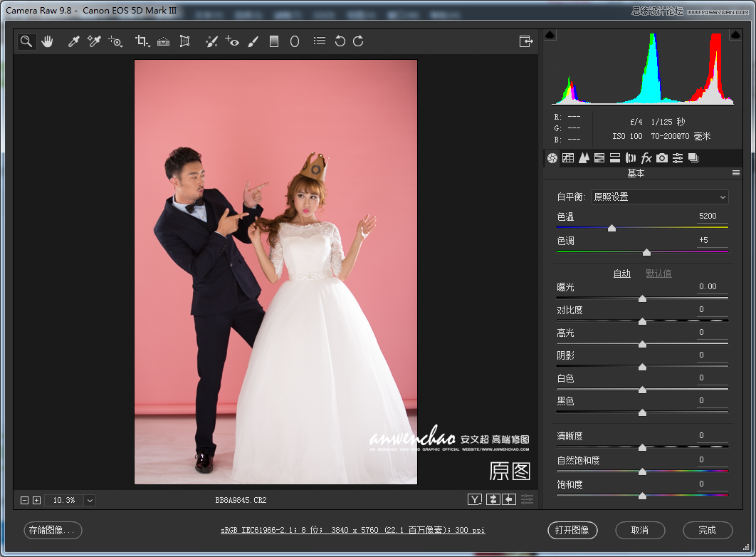Screen dimensions: 756x557
Task: Activate the White Balance eyedropper tool
Action: point(73,41)
